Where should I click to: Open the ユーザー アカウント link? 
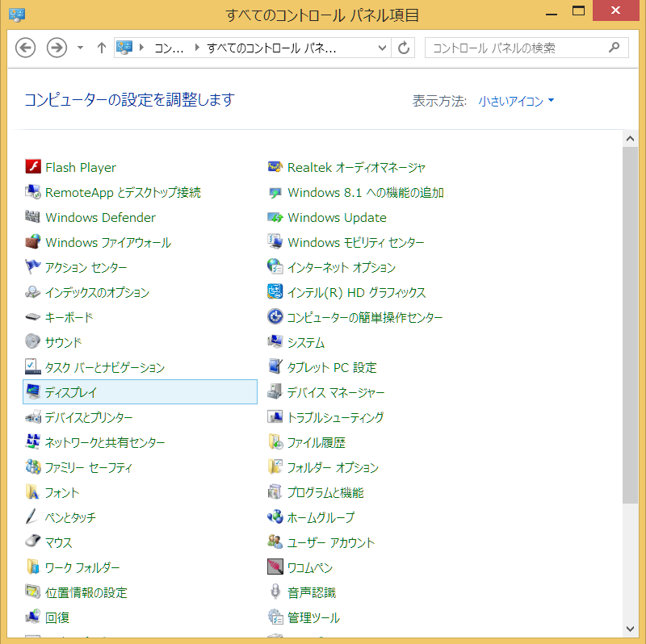[331, 542]
